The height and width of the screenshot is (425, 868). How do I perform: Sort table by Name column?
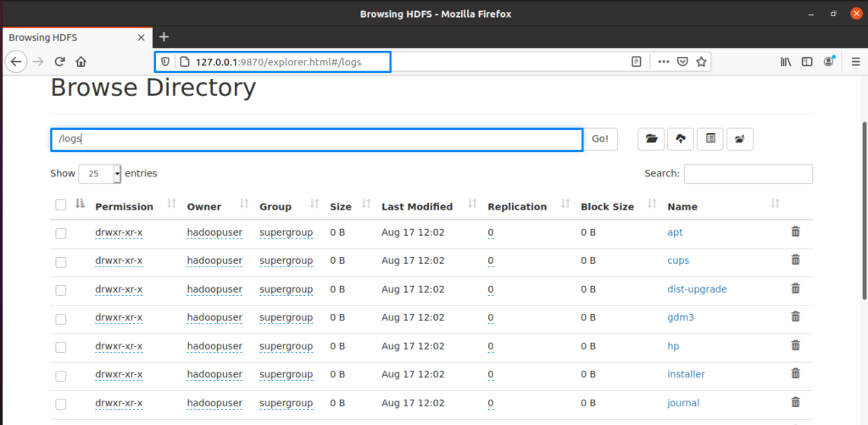(682, 206)
